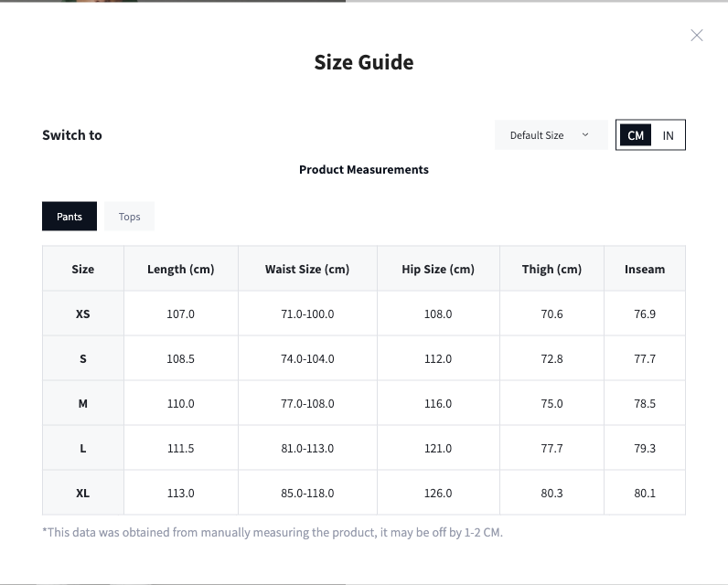Click the Product Measurements heading
728x585 pixels.
364,169
